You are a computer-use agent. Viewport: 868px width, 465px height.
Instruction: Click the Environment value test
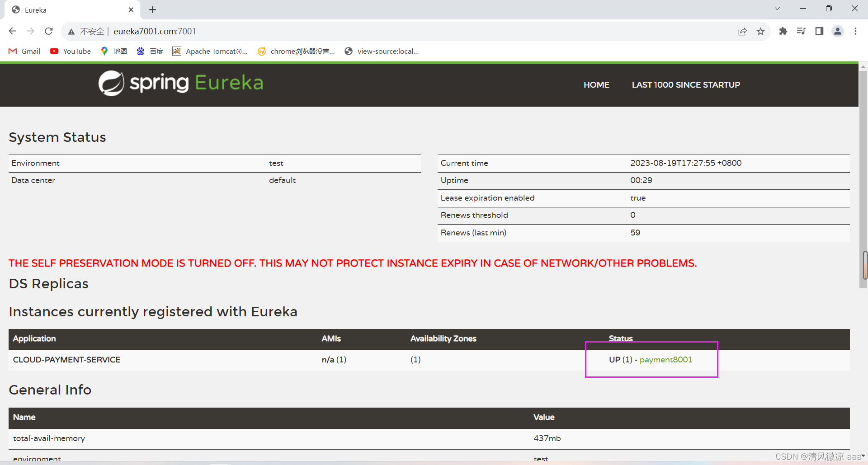(x=276, y=163)
